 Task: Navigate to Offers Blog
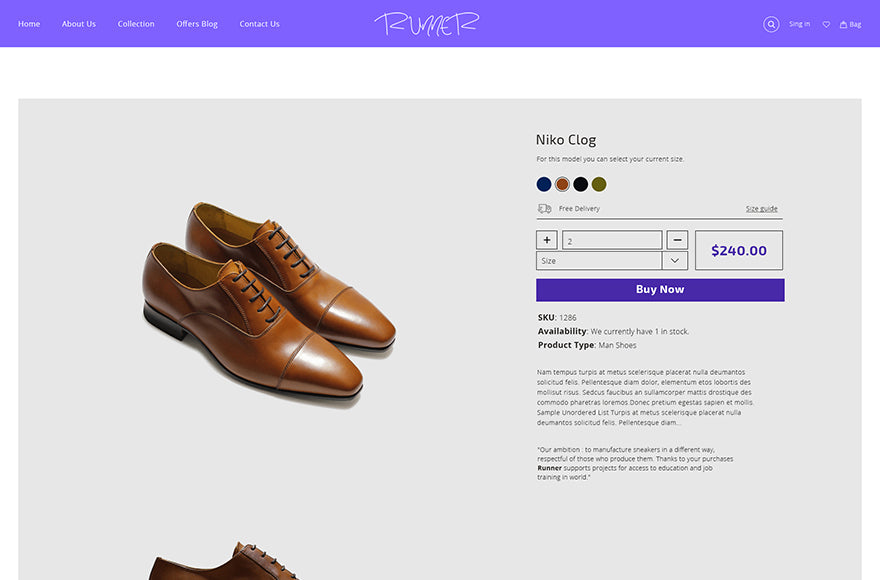tap(197, 24)
